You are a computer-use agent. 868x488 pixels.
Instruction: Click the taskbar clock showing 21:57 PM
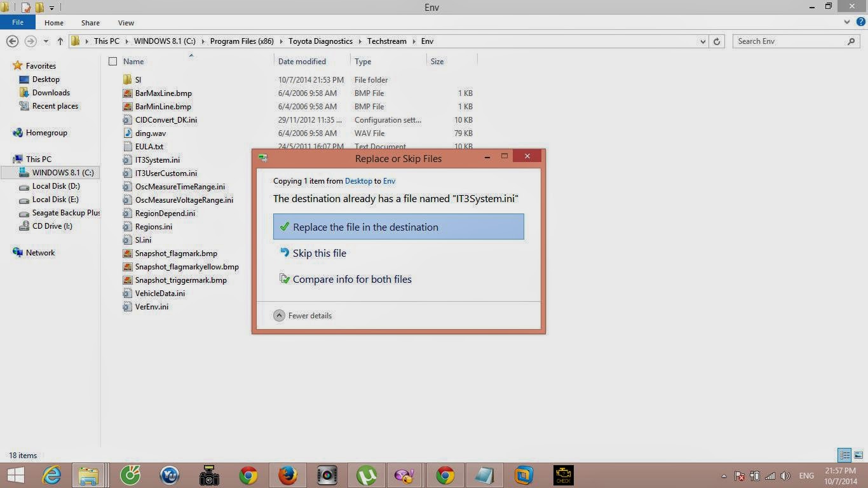tap(841, 475)
